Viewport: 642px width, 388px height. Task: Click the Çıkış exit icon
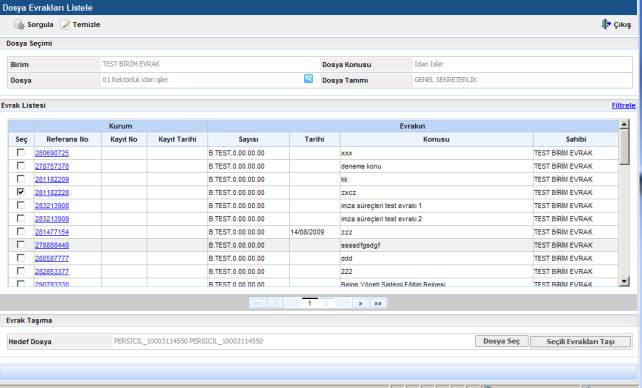coord(606,24)
